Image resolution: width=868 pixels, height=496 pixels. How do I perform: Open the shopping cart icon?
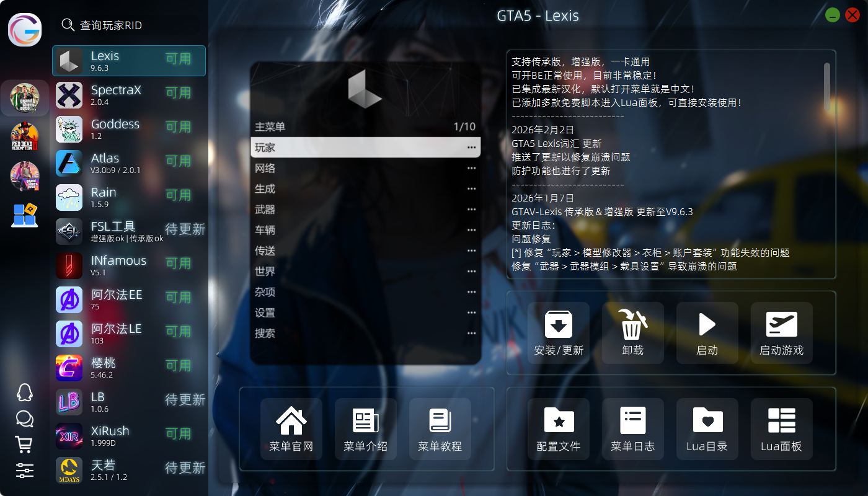(24, 445)
